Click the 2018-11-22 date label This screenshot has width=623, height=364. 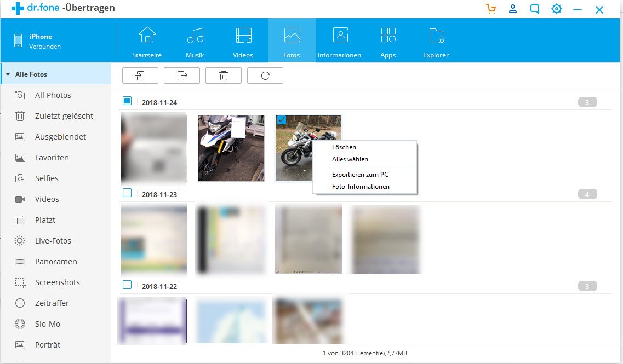pyautogui.click(x=159, y=287)
